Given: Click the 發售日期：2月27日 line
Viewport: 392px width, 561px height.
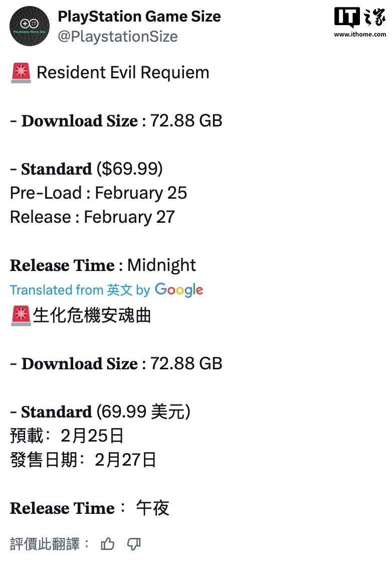Looking at the screenshot, I should (x=83, y=460).
